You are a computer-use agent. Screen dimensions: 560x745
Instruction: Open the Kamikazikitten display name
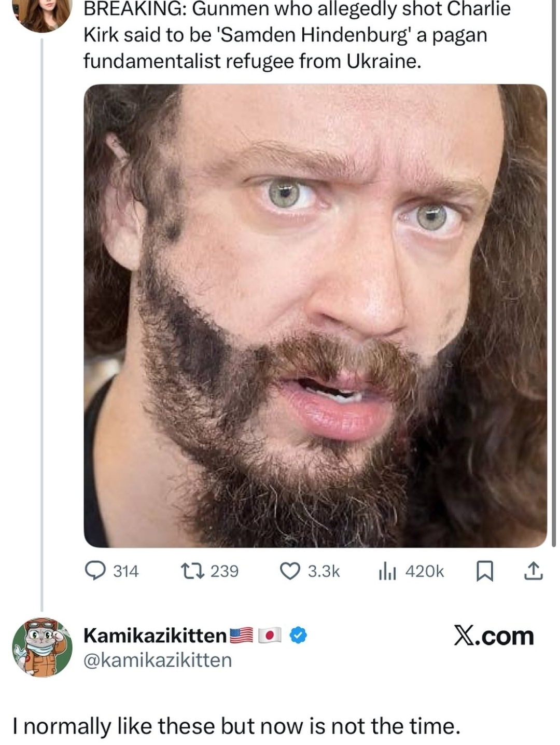point(155,634)
